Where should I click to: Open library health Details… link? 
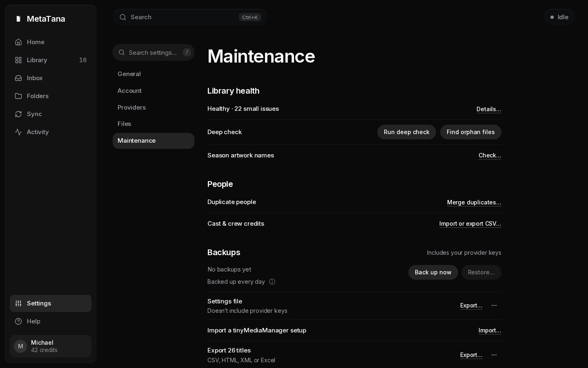[x=489, y=109]
